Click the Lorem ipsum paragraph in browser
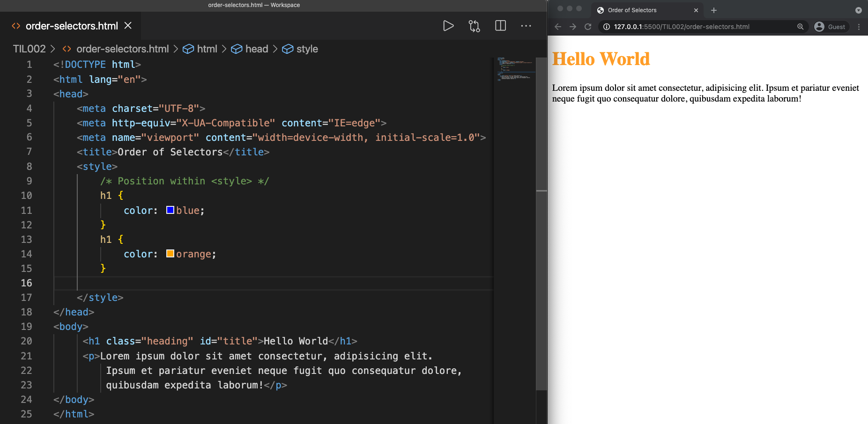The width and height of the screenshot is (868, 424). click(x=705, y=93)
